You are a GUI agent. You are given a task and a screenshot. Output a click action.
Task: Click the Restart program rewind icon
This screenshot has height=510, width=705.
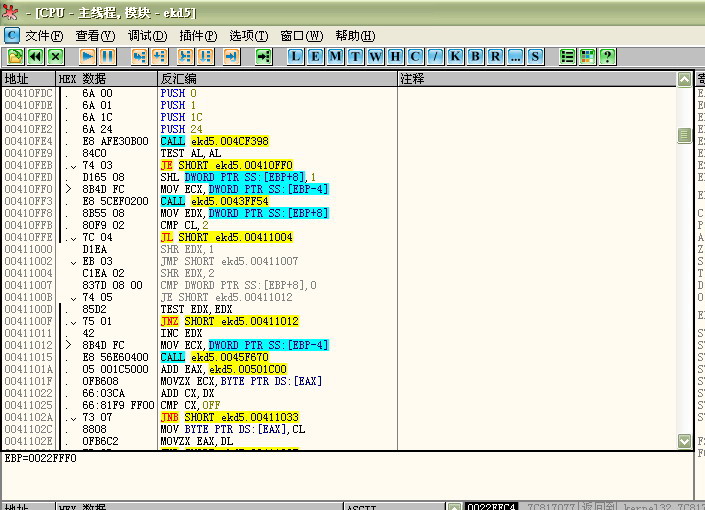36,56
